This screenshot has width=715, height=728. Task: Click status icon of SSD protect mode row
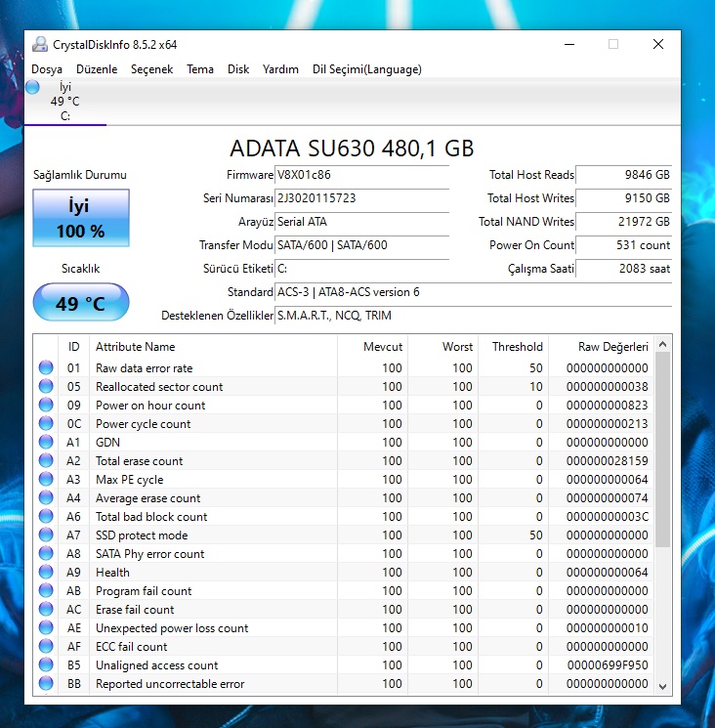pos(46,535)
